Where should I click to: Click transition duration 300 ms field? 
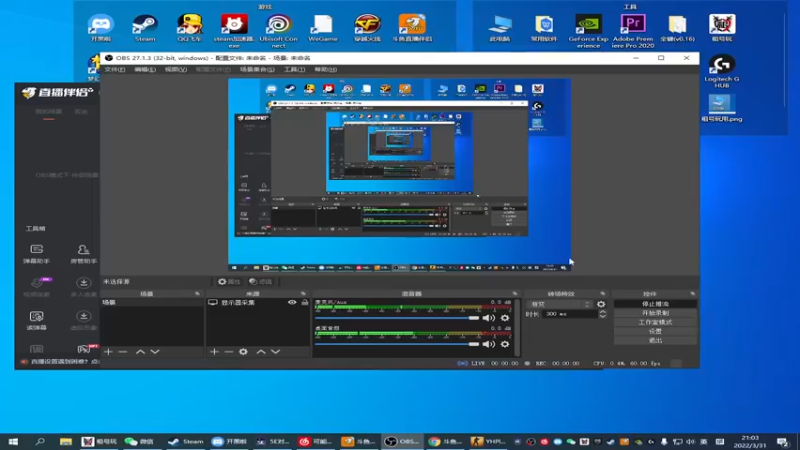tap(570, 314)
